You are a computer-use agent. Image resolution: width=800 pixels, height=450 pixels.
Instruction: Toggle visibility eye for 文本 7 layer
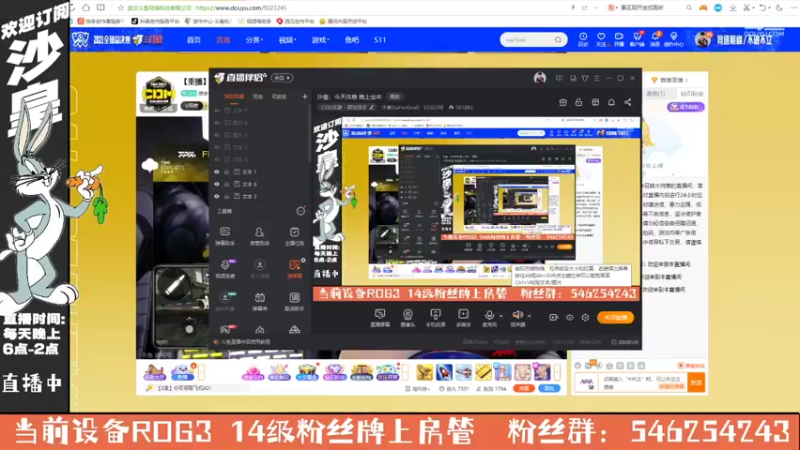(x=217, y=110)
